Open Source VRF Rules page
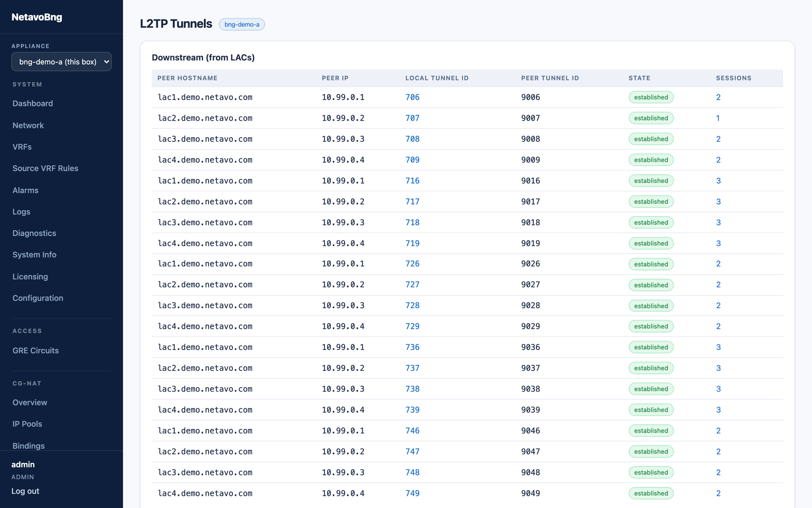Viewport: 812px width, 508px height. click(x=45, y=168)
